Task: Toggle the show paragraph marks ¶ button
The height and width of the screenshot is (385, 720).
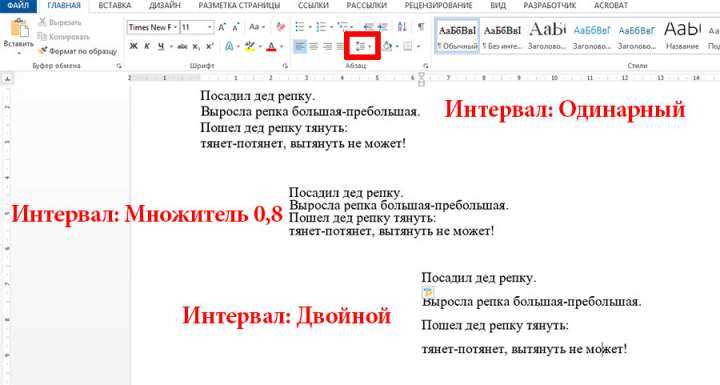Action: [x=421, y=27]
